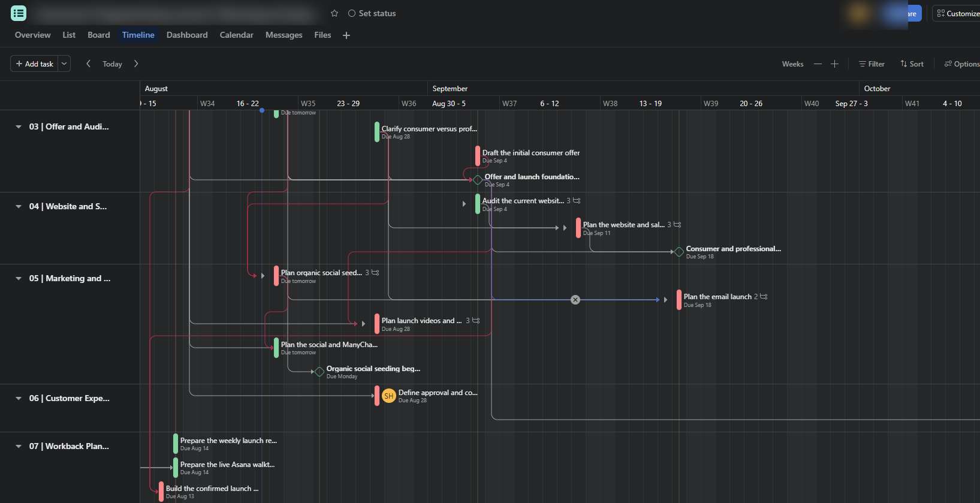Screen dimensions: 980x503
Task: Collapse section 06 | Customer Expe...
Action: 19,398
